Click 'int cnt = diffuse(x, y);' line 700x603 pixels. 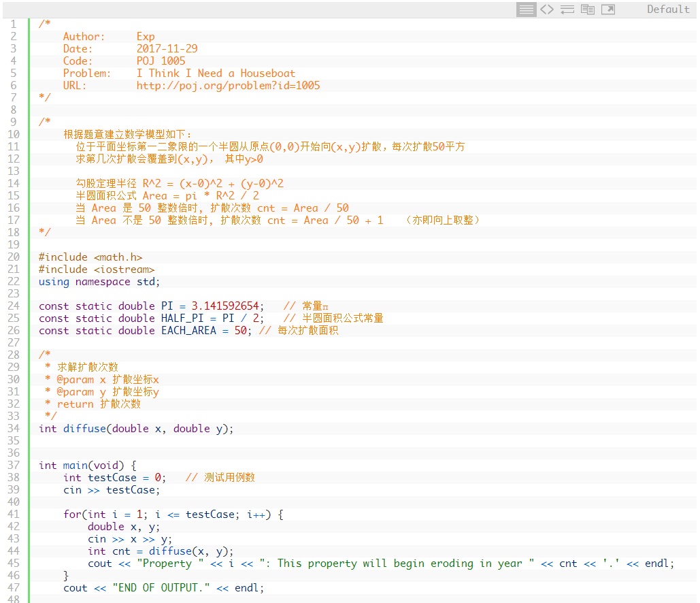pyautogui.click(x=161, y=551)
